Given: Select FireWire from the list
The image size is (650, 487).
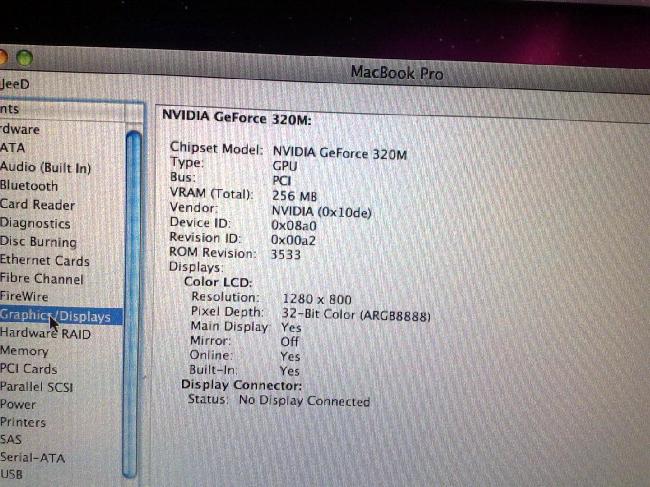Looking at the screenshot, I should [24, 296].
